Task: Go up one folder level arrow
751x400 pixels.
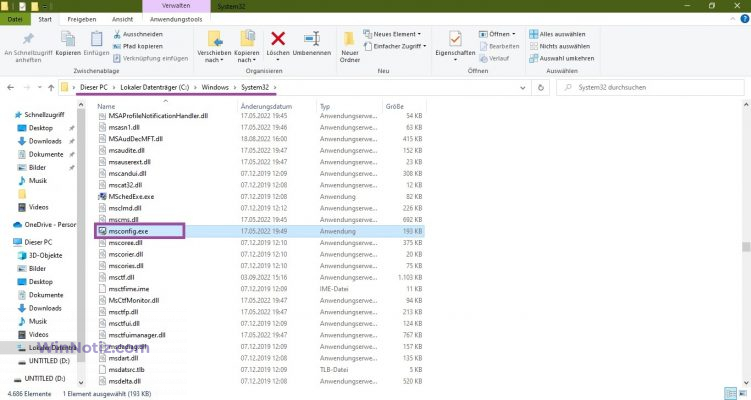Action: (51, 87)
